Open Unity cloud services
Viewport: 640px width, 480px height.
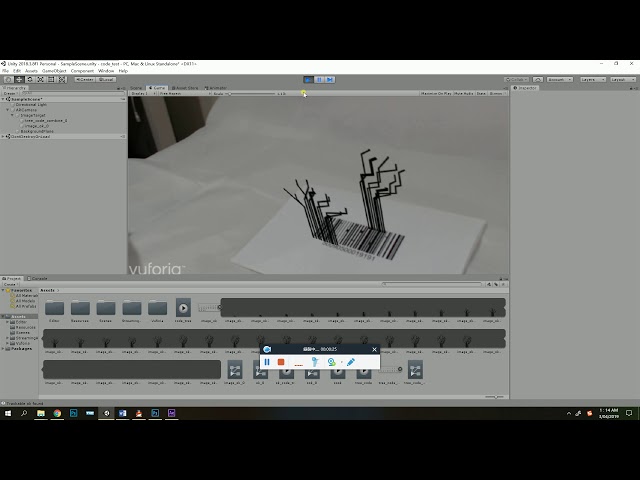pyautogui.click(x=538, y=80)
